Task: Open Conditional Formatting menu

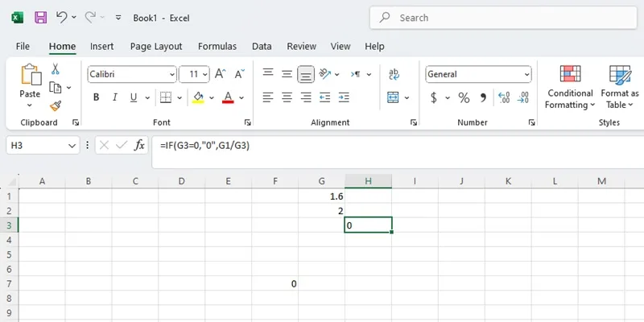Action: 570,87
